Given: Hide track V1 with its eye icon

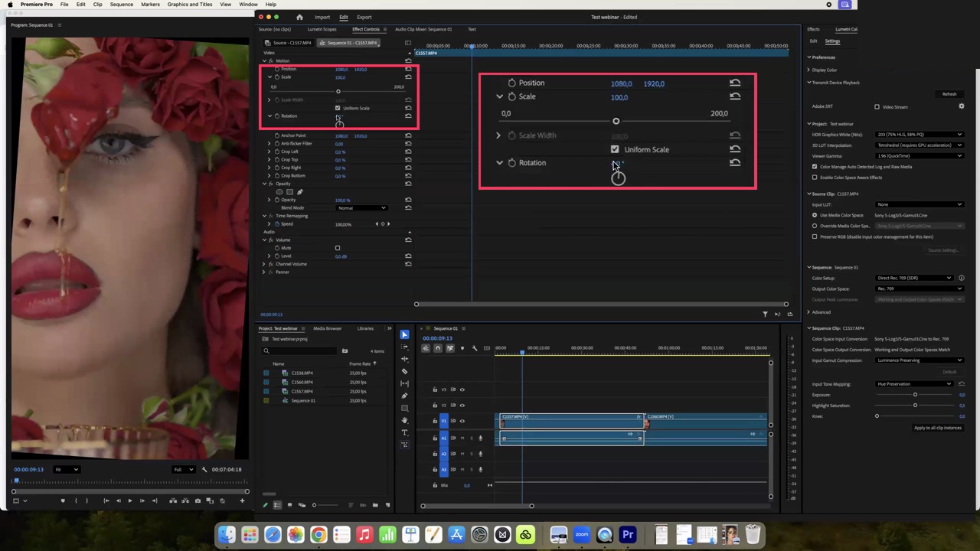Looking at the screenshot, I should [462, 421].
